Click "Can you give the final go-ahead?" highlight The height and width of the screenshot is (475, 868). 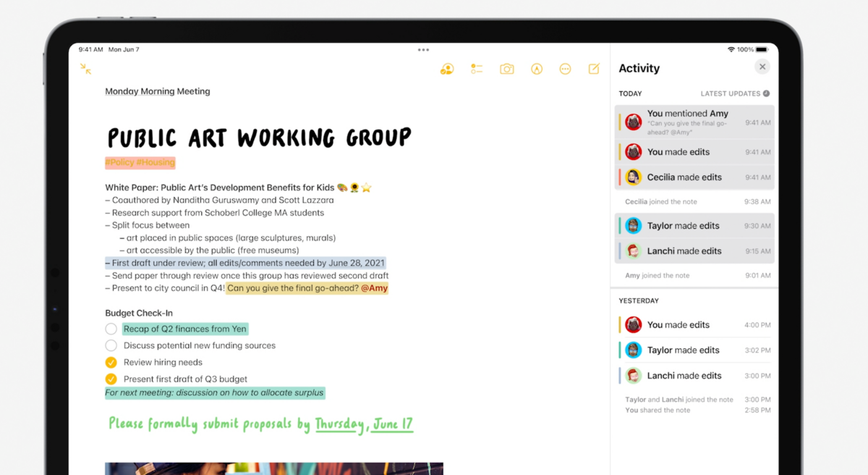coord(293,288)
